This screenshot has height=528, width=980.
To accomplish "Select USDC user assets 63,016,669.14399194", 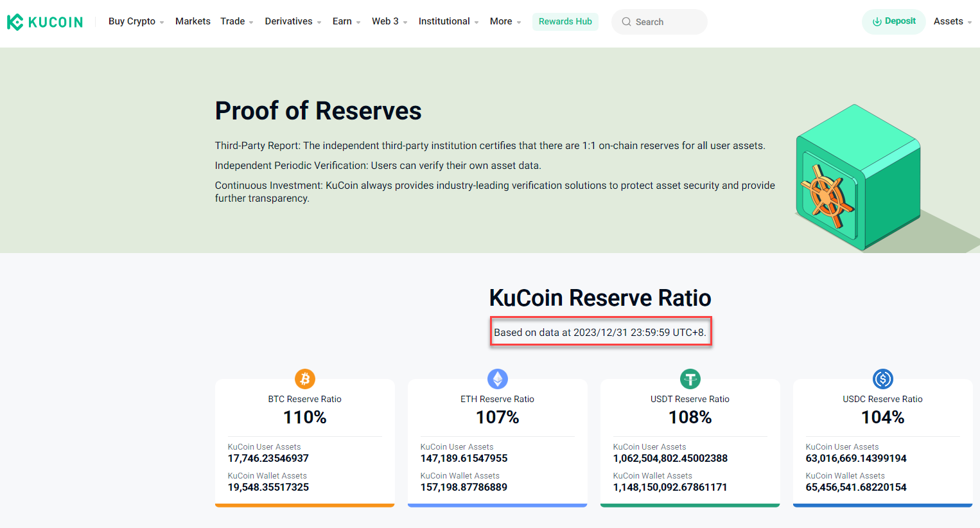I will coord(856,459).
